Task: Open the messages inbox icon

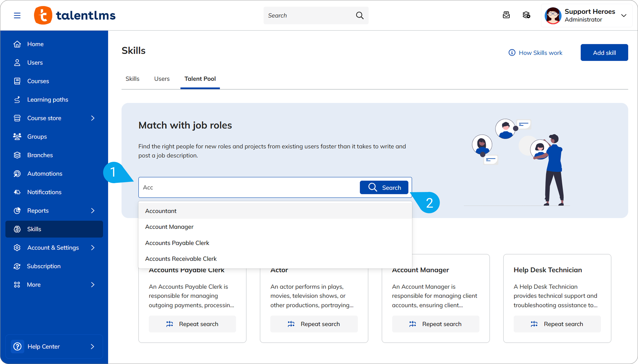Action: 506,15
